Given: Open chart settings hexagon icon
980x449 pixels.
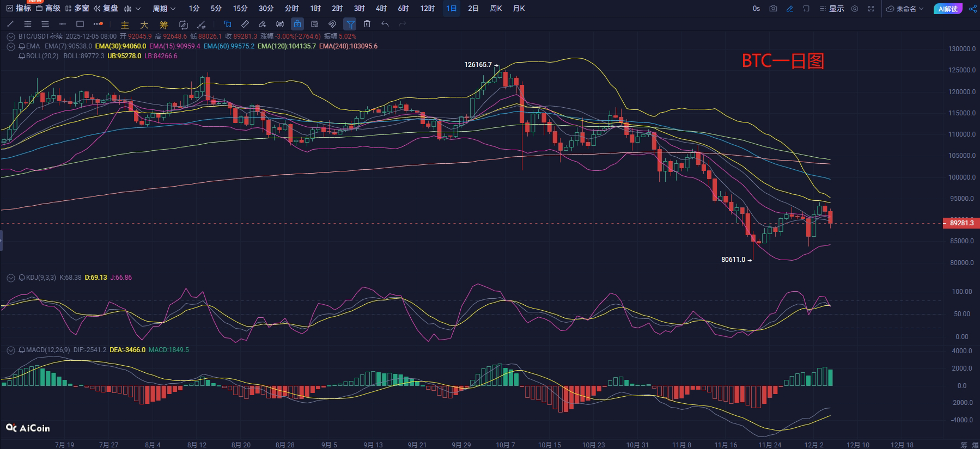Looking at the screenshot, I should pyautogui.click(x=855, y=9).
